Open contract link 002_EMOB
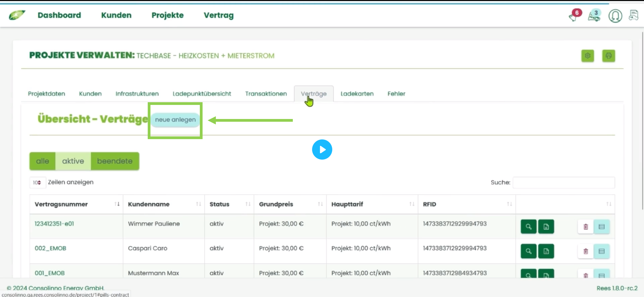This screenshot has height=297, width=644. tap(51, 248)
